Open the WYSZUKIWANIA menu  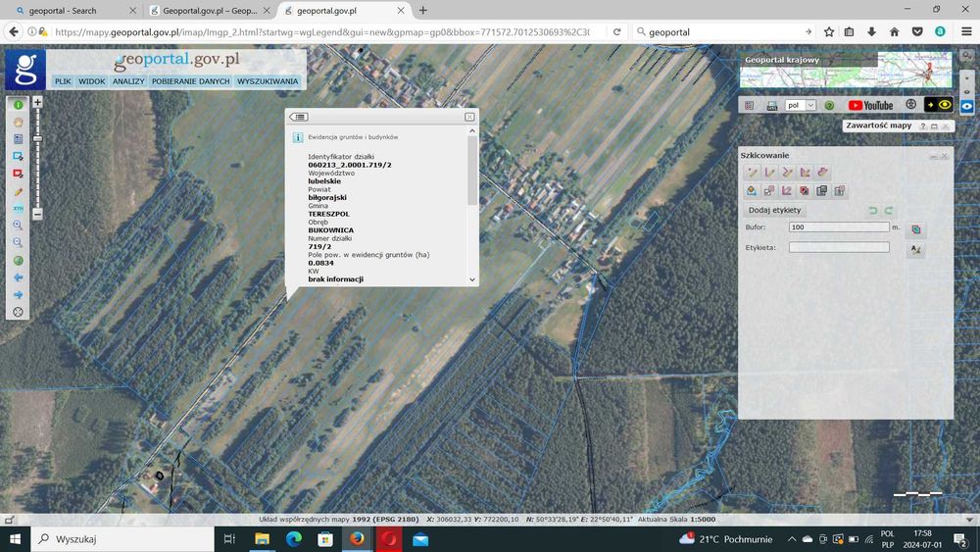click(268, 81)
